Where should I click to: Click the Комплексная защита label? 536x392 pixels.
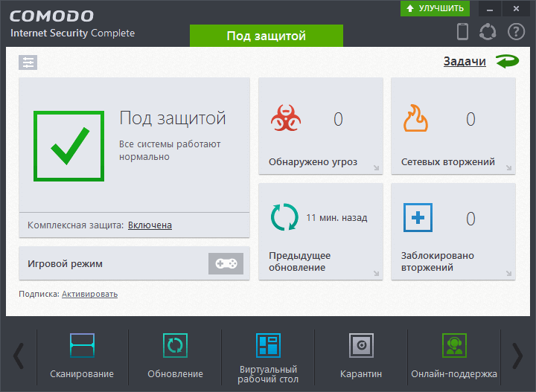pos(75,225)
